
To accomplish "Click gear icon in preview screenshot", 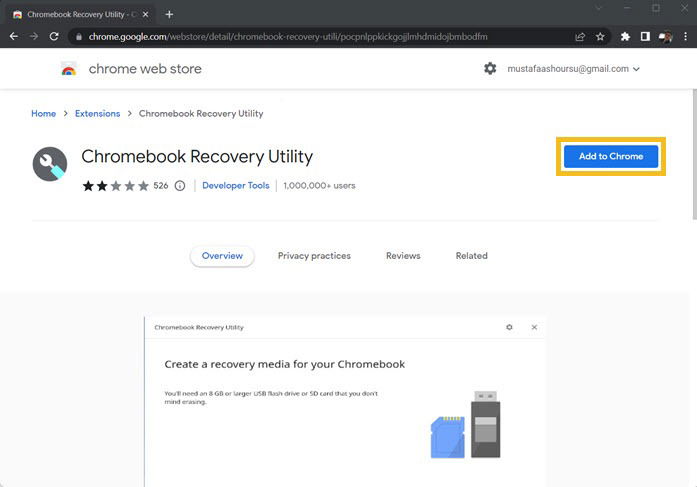I will pos(509,327).
